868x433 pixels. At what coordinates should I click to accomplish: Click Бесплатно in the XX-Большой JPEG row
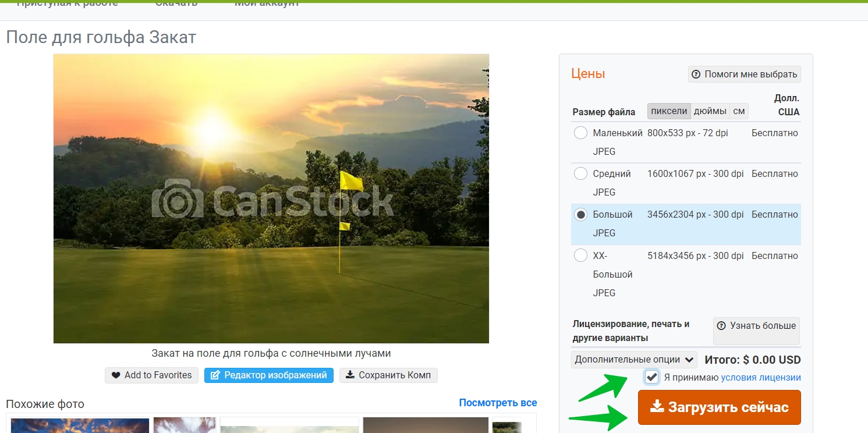[x=775, y=255]
